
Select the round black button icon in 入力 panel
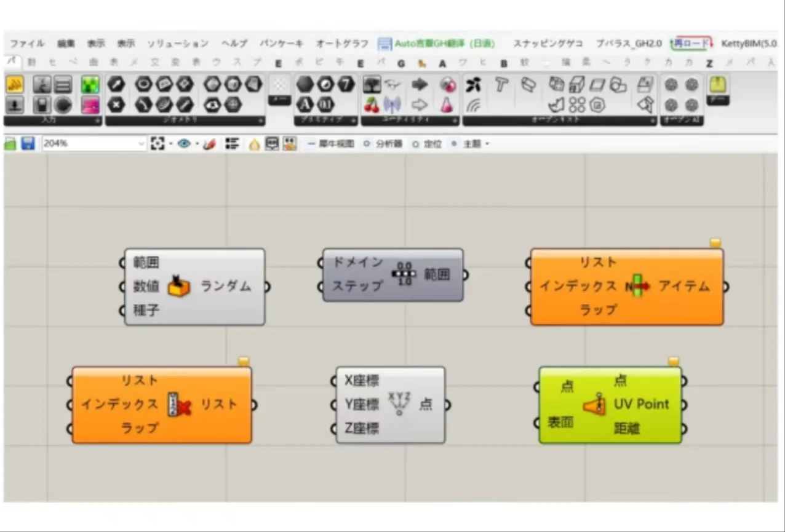click(x=63, y=105)
